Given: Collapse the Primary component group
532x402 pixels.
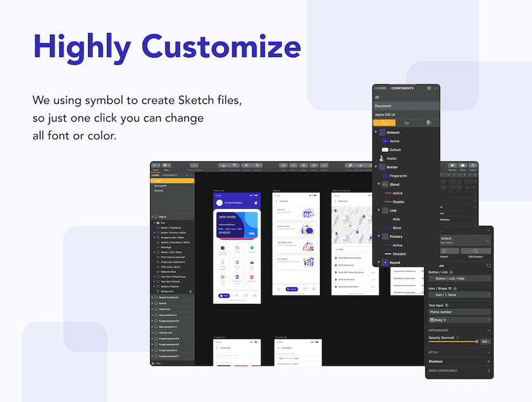Looking at the screenshot, I should 379,236.
